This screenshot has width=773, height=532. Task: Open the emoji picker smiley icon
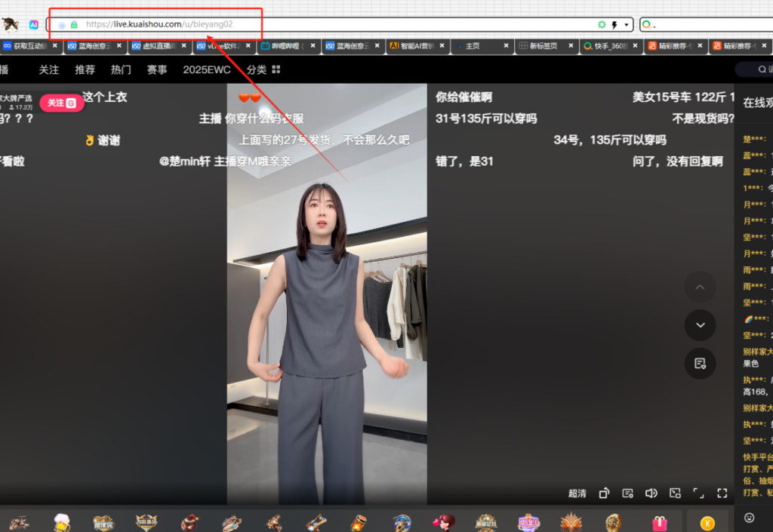pos(749,518)
